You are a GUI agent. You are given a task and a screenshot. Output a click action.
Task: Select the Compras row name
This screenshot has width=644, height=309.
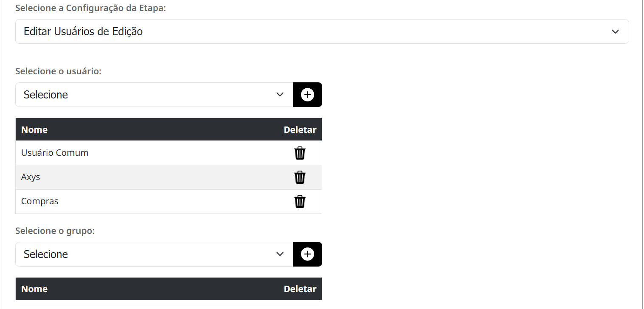[x=39, y=201]
